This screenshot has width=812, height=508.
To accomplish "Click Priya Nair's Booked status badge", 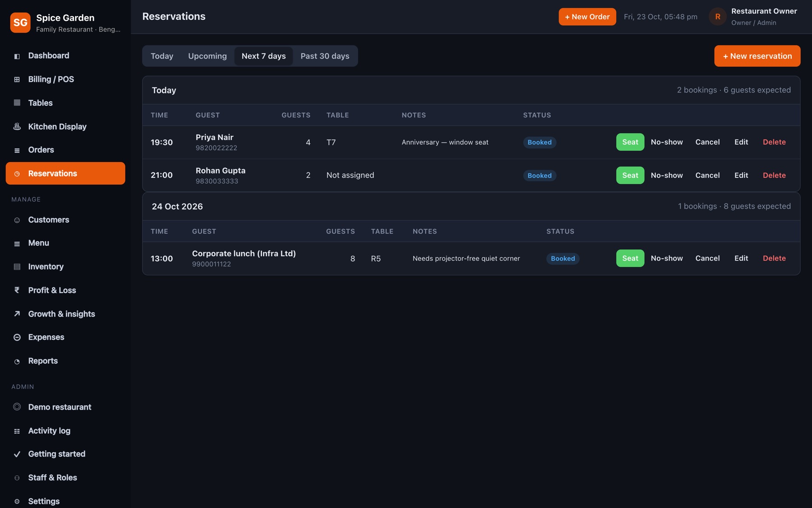I will click(x=540, y=142).
